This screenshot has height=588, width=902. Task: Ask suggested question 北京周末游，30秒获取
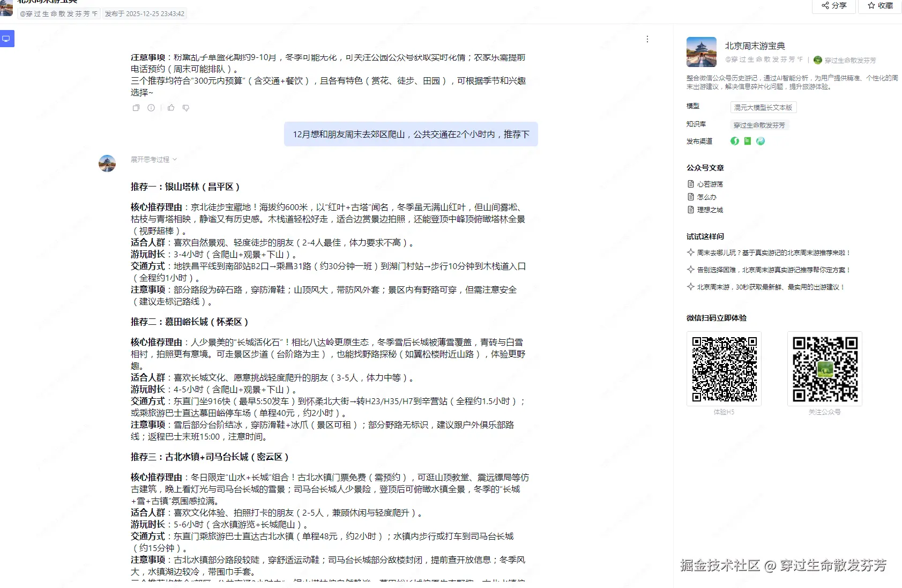(x=771, y=287)
